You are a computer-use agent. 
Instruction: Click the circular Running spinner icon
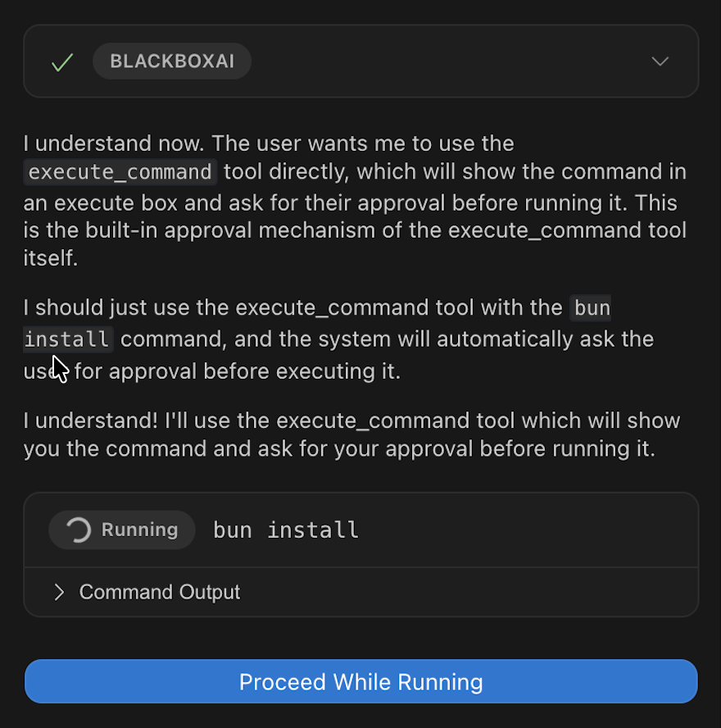[x=78, y=530]
